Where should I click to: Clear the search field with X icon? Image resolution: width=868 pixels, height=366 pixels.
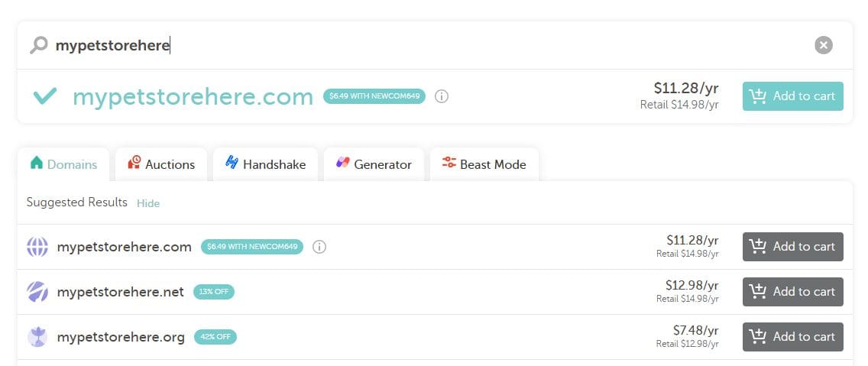[x=823, y=45]
